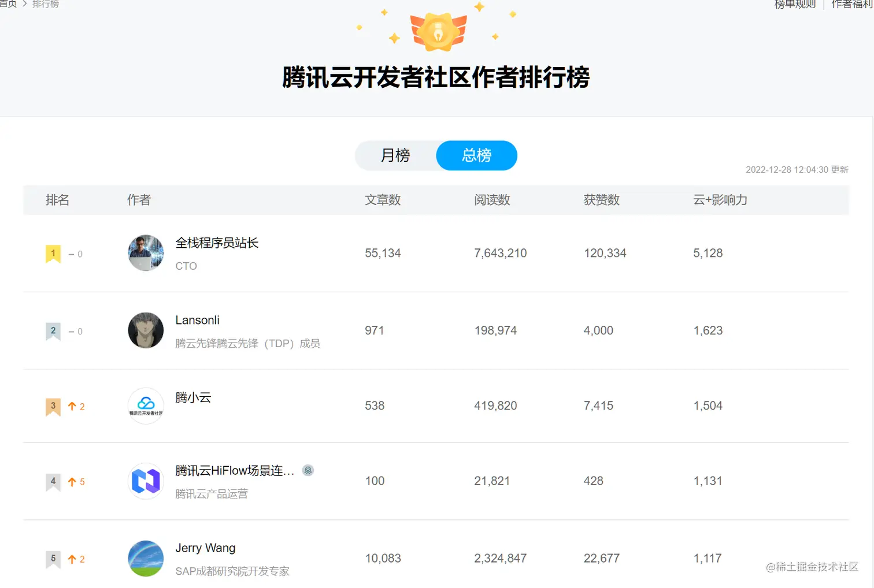874x588 pixels.
Task: Open the 作者福利 link
Action: pos(852,5)
